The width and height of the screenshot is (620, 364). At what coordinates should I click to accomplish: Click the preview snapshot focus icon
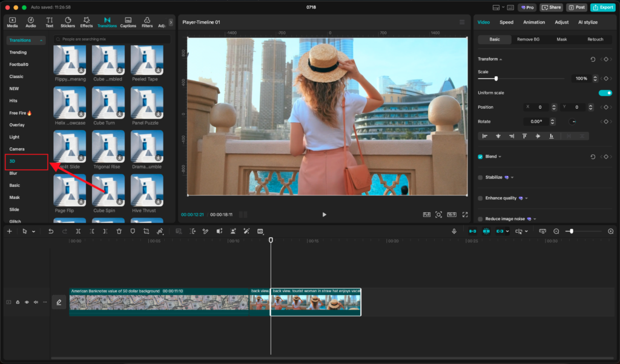[438, 215]
